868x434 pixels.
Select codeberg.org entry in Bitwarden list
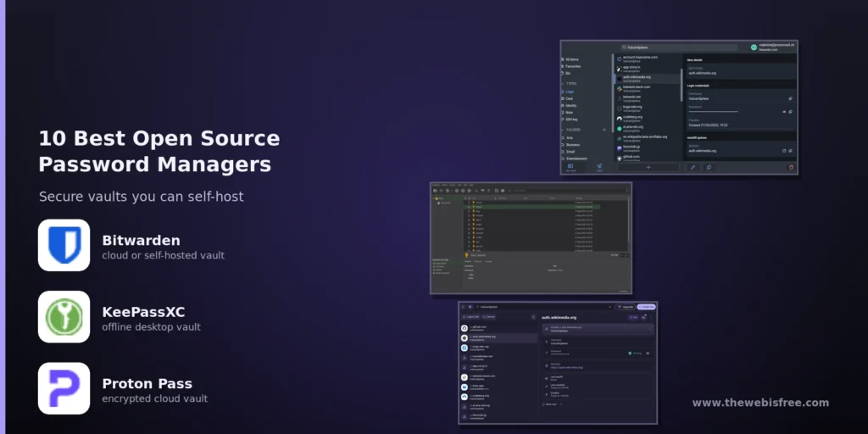click(648, 119)
